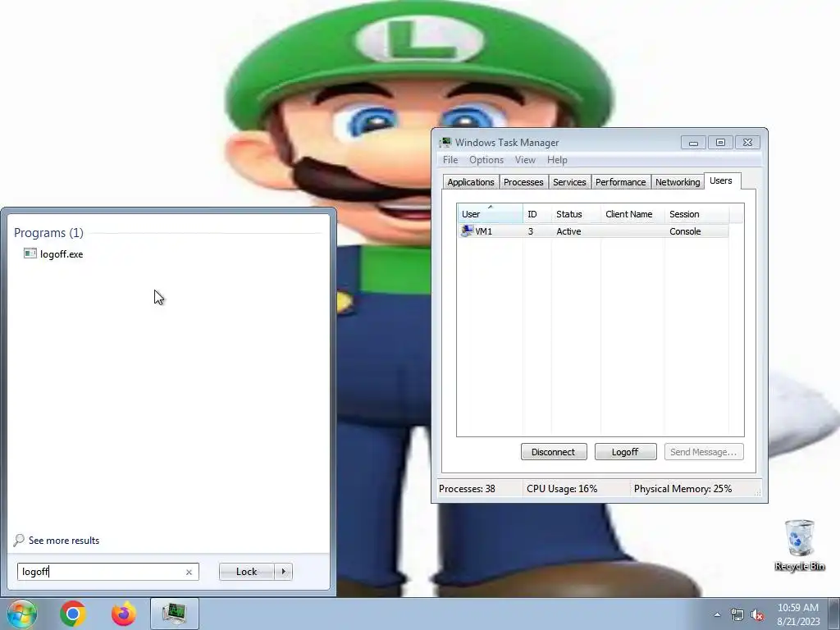
Task: Switch to the Performance tab
Action: tap(621, 182)
